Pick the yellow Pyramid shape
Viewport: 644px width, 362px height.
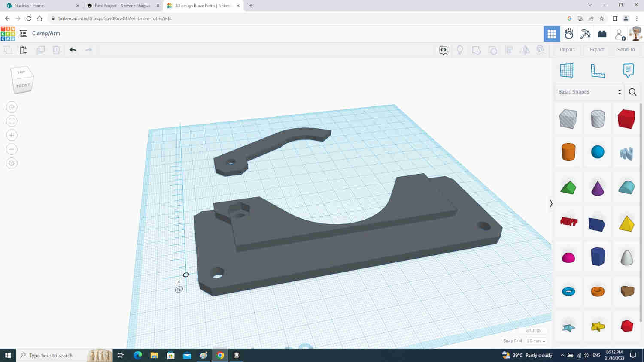click(x=626, y=223)
